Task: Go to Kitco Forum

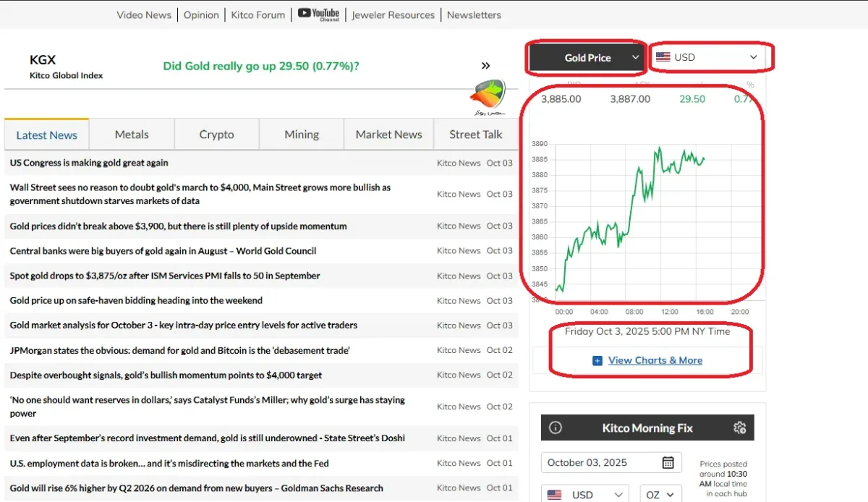Action: coord(258,14)
